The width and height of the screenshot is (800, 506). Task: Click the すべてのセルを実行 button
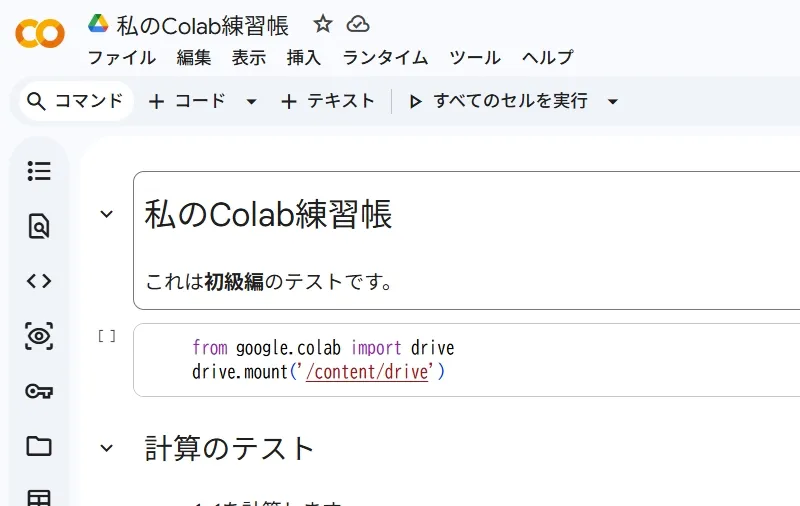click(x=498, y=101)
